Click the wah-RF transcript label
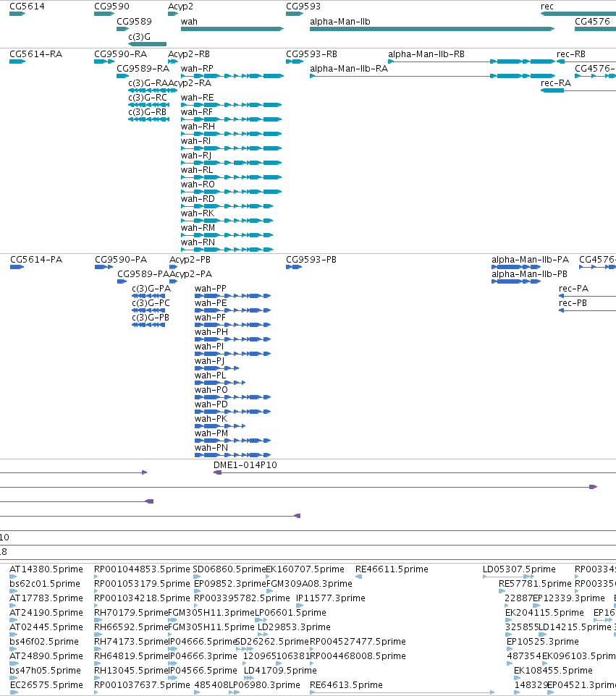Image resolution: width=616 pixels, height=696 pixels. [x=197, y=112]
